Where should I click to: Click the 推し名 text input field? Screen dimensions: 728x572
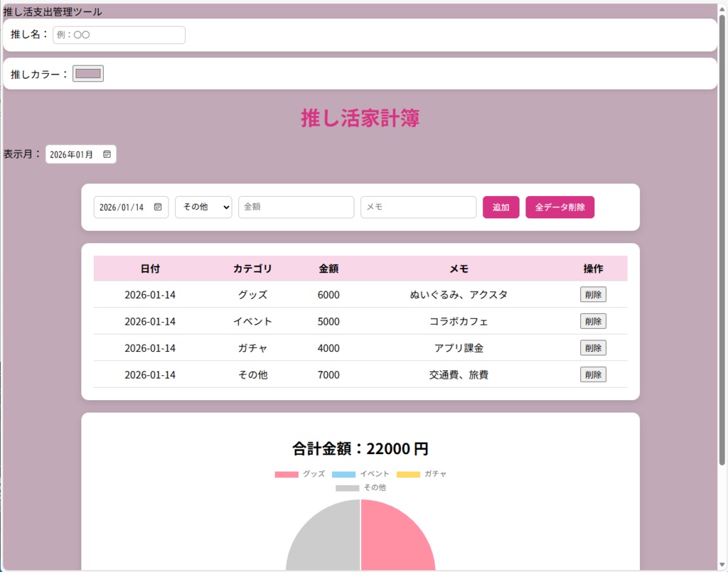coord(118,33)
